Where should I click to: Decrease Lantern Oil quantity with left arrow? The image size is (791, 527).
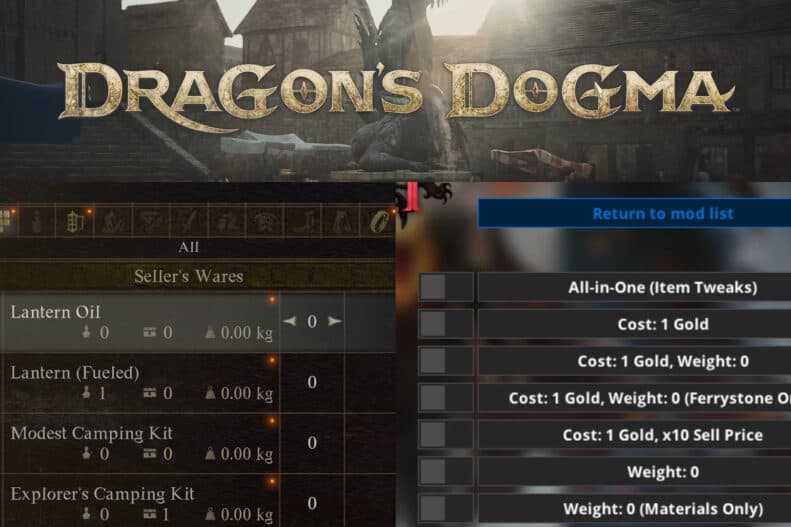290,321
